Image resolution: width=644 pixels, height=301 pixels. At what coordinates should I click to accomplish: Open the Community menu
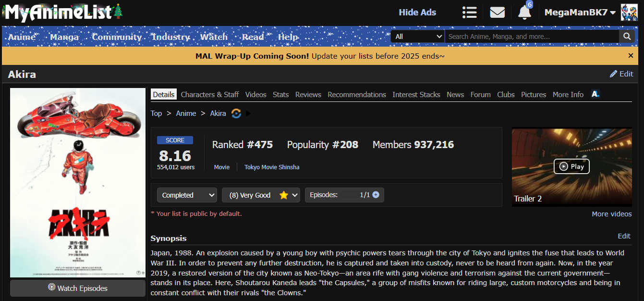[x=117, y=37]
